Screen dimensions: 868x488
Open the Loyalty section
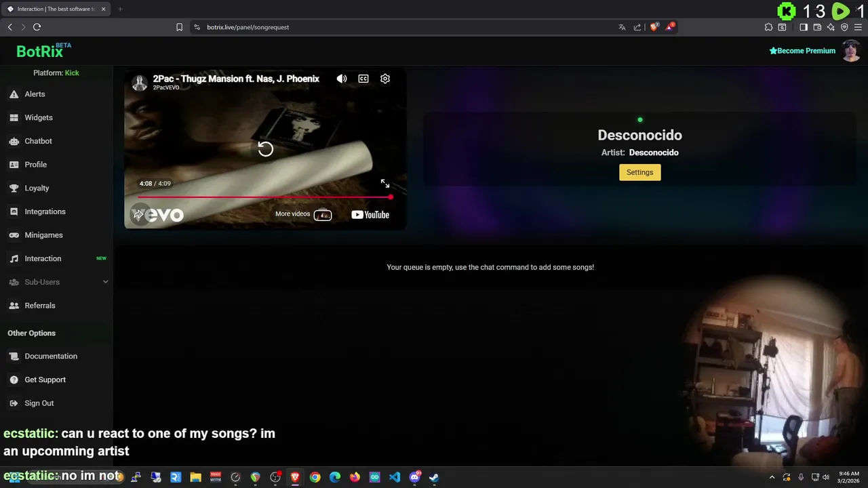[x=56, y=188]
